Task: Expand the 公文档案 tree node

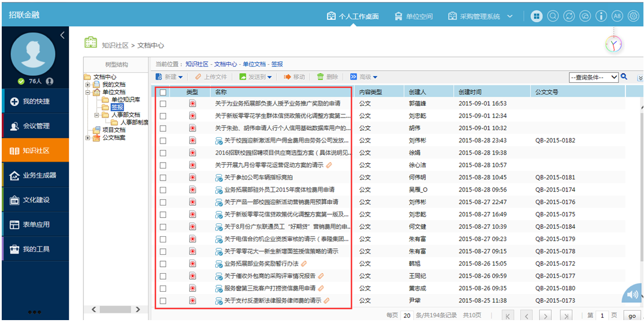Action: coord(87,138)
